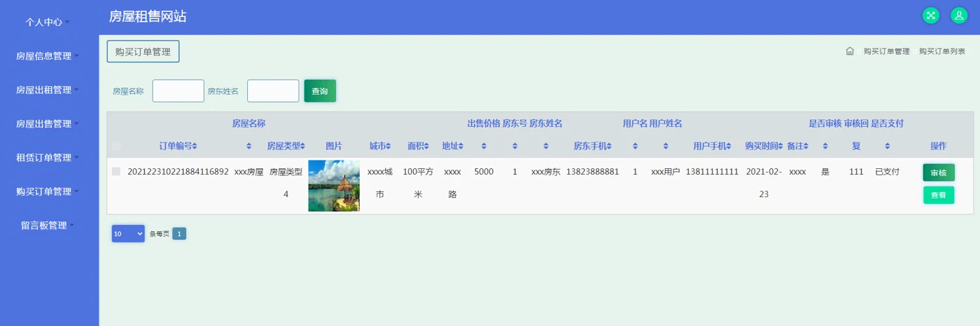The width and height of the screenshot is (980, 326).
Task: Open the rows-per-page dropdown showing 10
Action: (x=128, y=233)
